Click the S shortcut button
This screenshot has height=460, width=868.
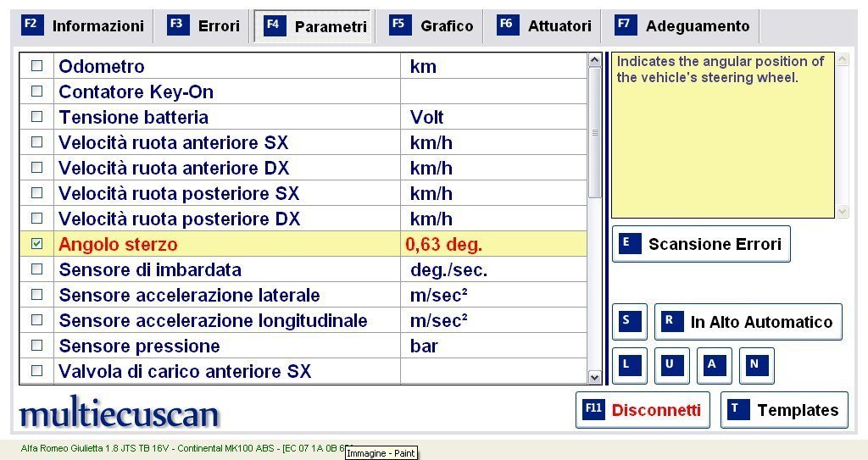[x=630, y=322]
